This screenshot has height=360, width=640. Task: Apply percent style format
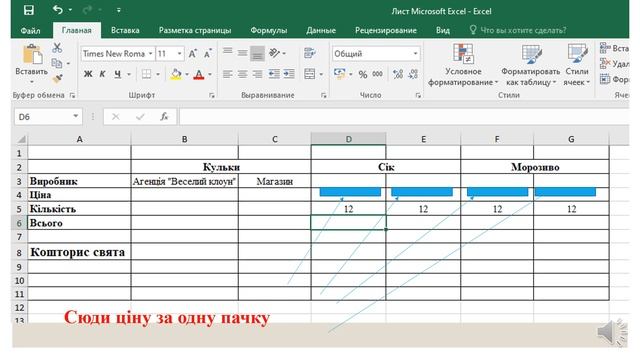point(362,74)
